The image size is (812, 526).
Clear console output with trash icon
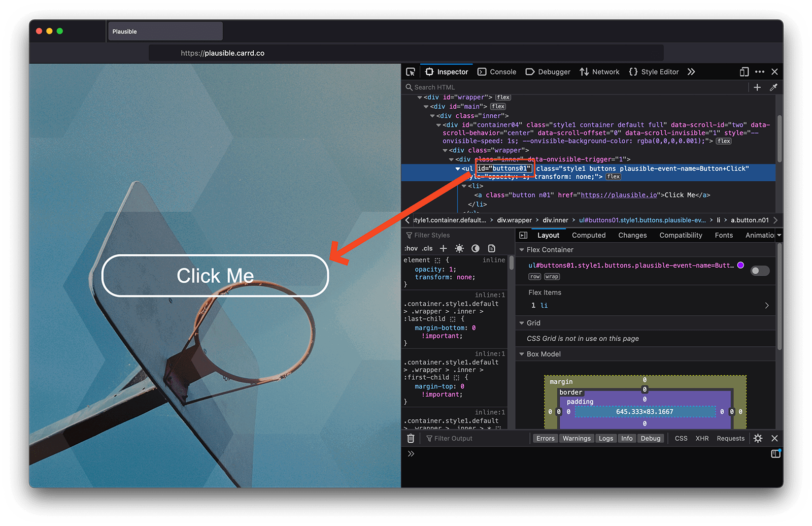(411, 438)
